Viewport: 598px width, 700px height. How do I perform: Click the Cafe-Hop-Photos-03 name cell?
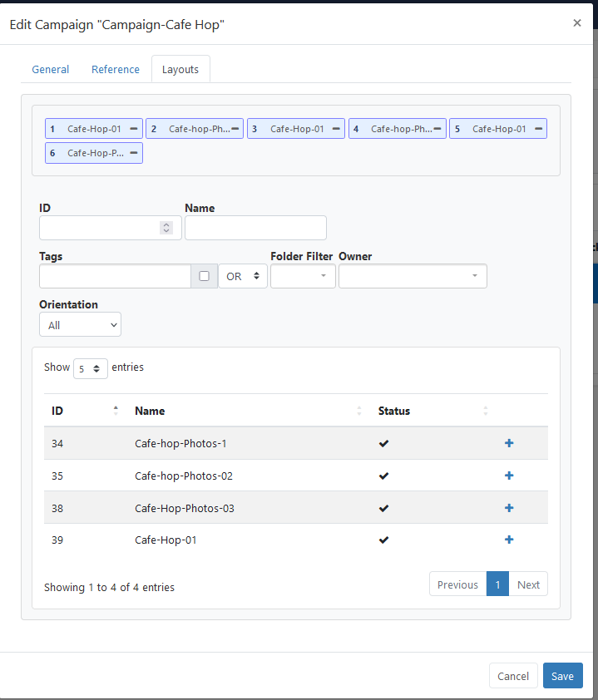pos(185,508)
